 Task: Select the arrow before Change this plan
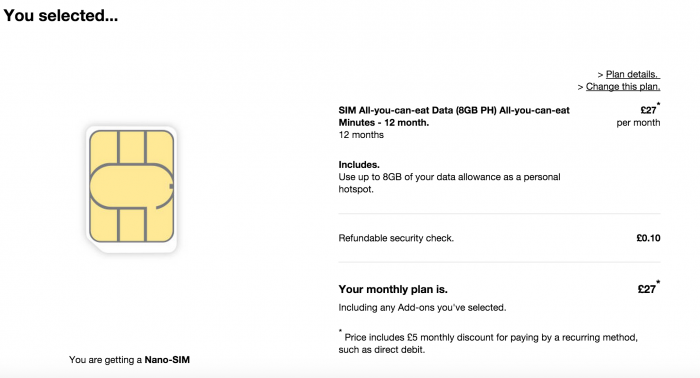(580, 87)
